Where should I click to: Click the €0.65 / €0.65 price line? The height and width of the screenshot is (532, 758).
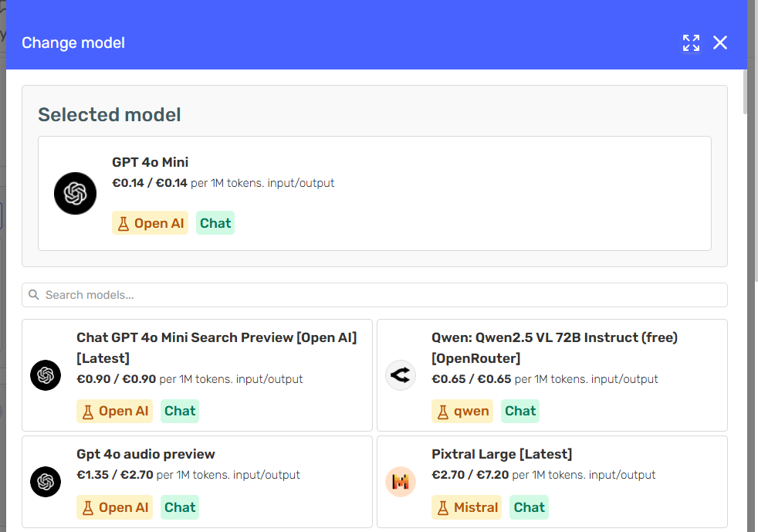pos(545,378)
